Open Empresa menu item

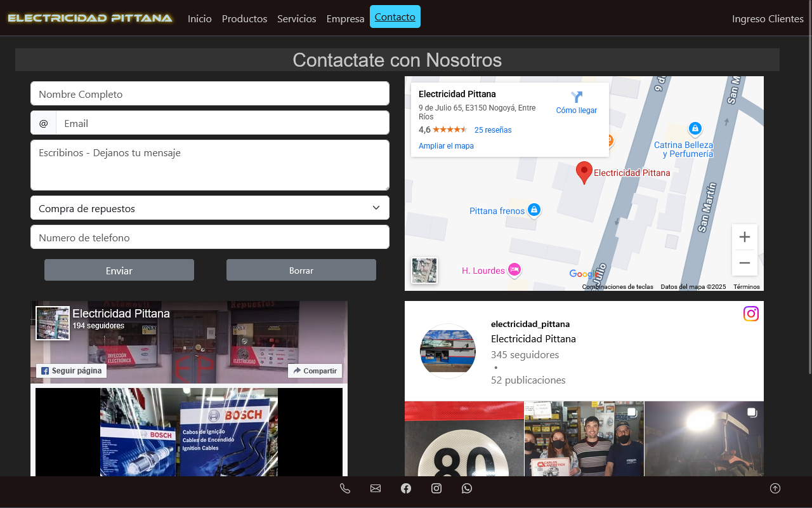click(x=345, y=18)
